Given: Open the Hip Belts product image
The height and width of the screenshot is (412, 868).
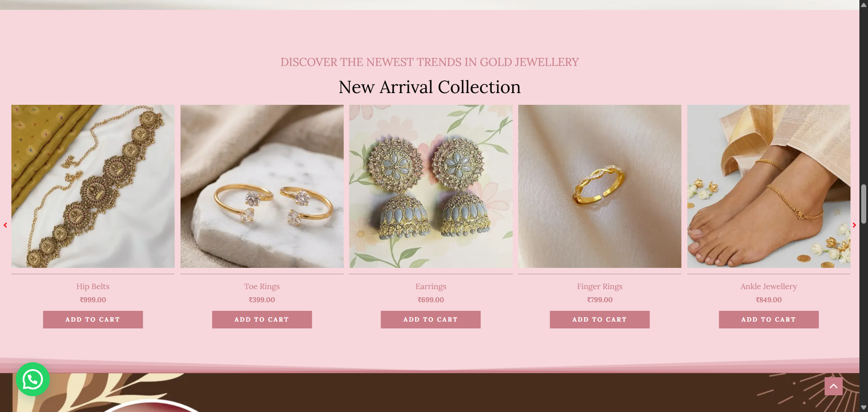Looking at the screenshot, I should click(93, 187).
